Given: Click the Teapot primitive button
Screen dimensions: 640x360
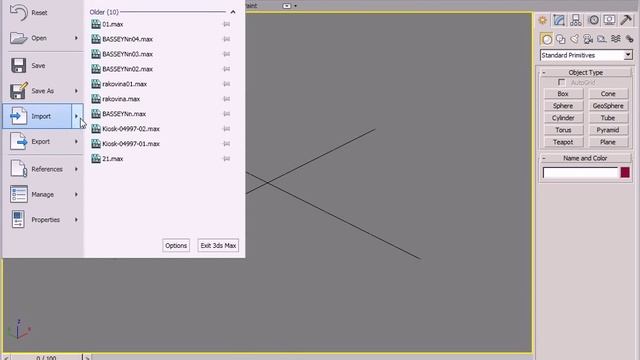Looking at the screenshot, I should tap(563, 142).
